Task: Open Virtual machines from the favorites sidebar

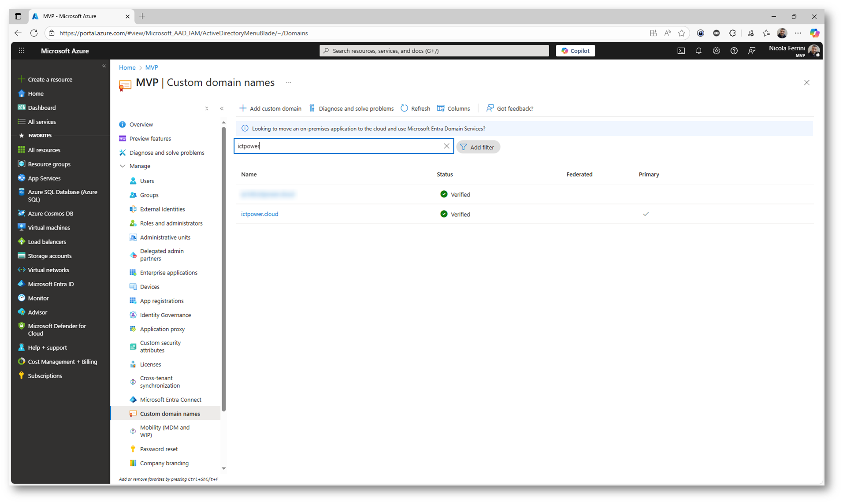Action: tap(48, 227)
